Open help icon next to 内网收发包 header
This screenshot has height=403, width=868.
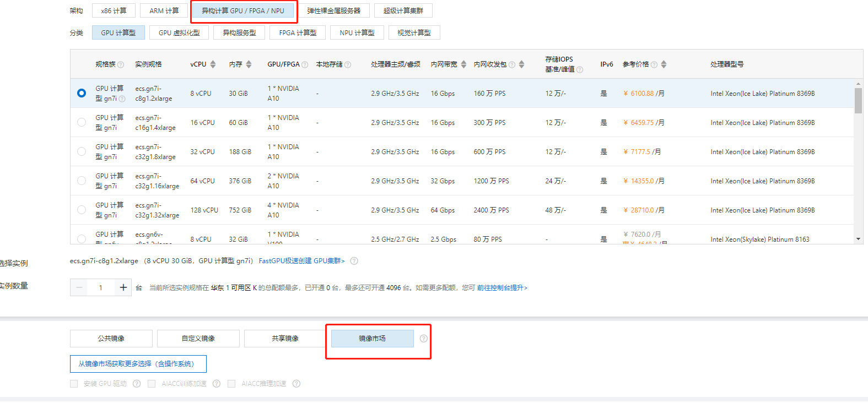point(512,64)
